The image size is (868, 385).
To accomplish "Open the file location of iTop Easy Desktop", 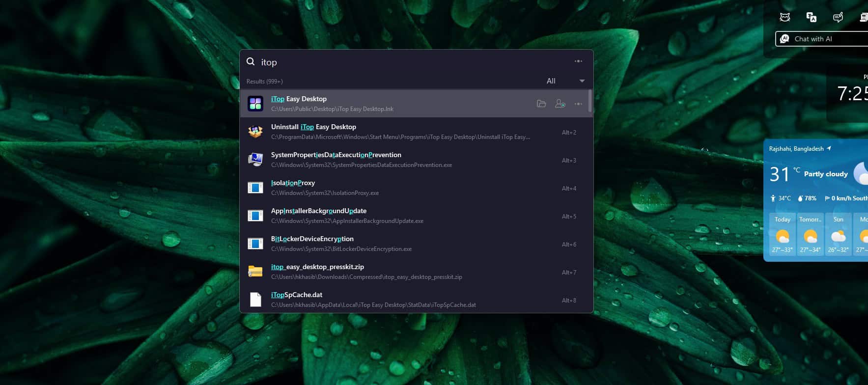I will (541, 104).
